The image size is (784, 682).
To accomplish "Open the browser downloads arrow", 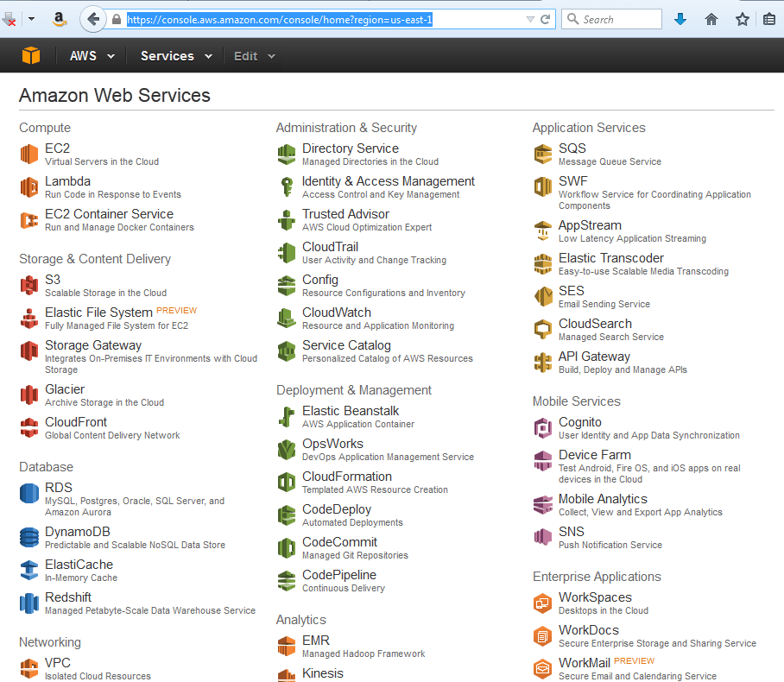I will point(680,20).
